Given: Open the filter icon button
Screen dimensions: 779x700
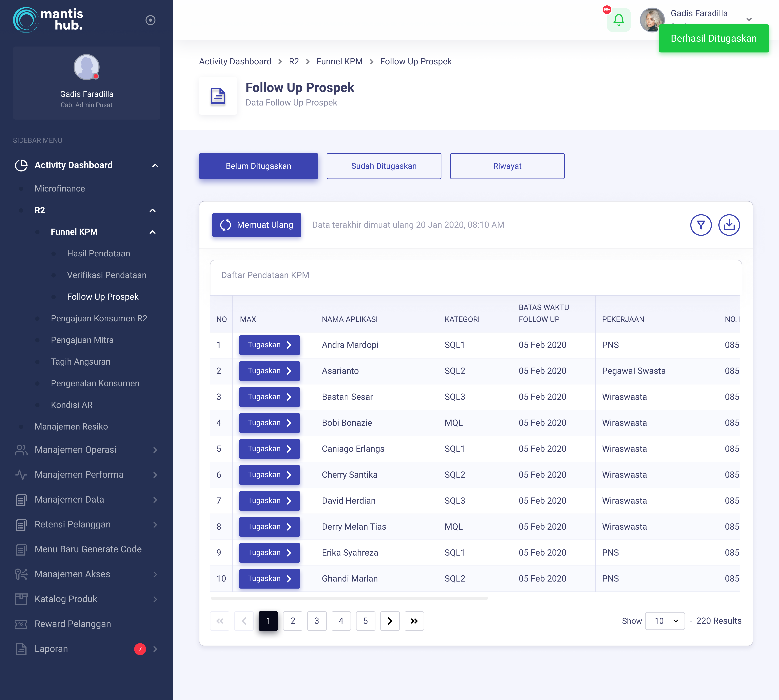Looking at the screenshot, I should 701,225.
